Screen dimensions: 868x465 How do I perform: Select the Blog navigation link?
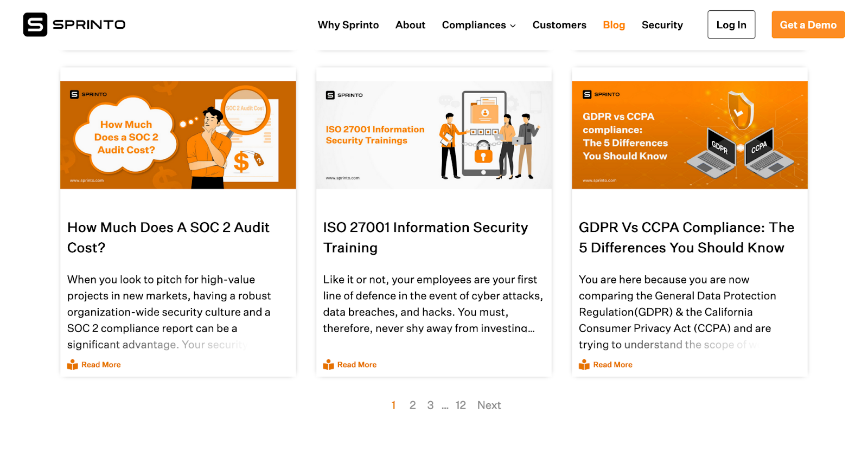click(x=614, y=25)
